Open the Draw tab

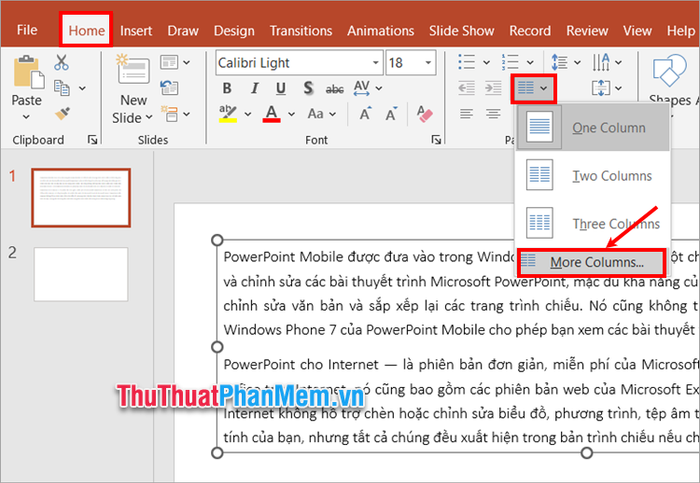(183, 31)
